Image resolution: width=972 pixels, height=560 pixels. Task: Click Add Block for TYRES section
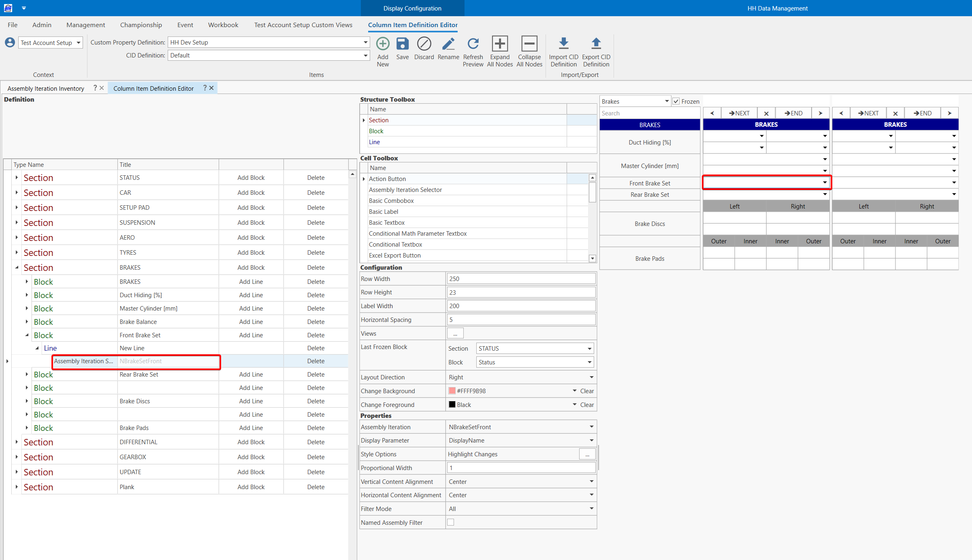(x=251, y=253)
